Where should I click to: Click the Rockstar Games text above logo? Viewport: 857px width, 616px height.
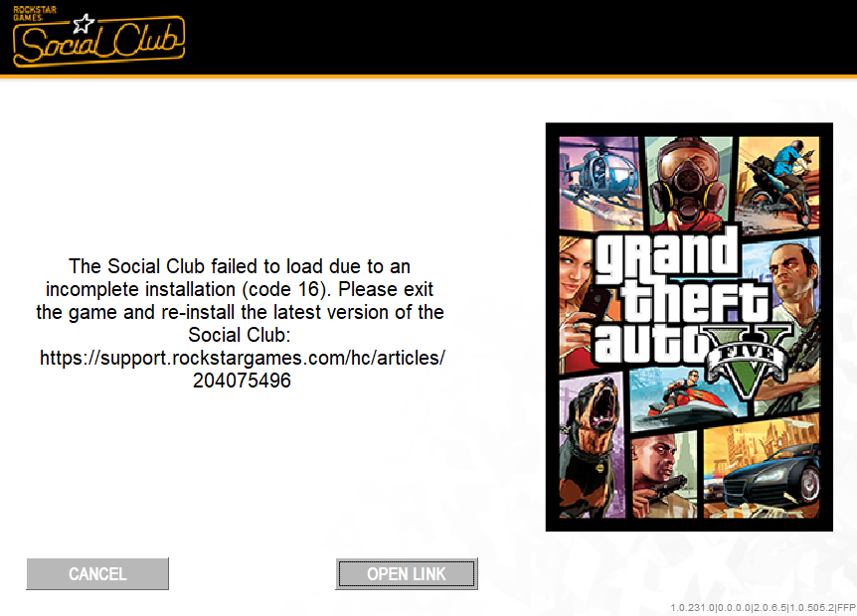pos(35,13)
